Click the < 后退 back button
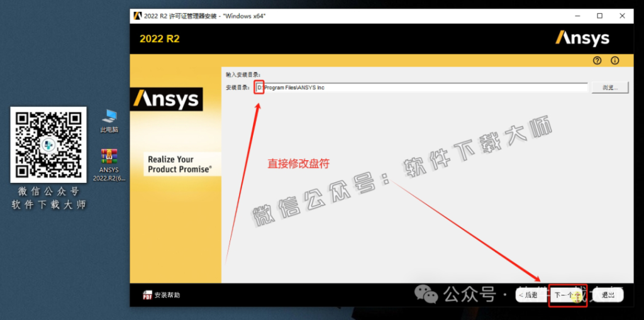Image resolution: width=644 pixels, height=320 pixels. coord(528,295)
